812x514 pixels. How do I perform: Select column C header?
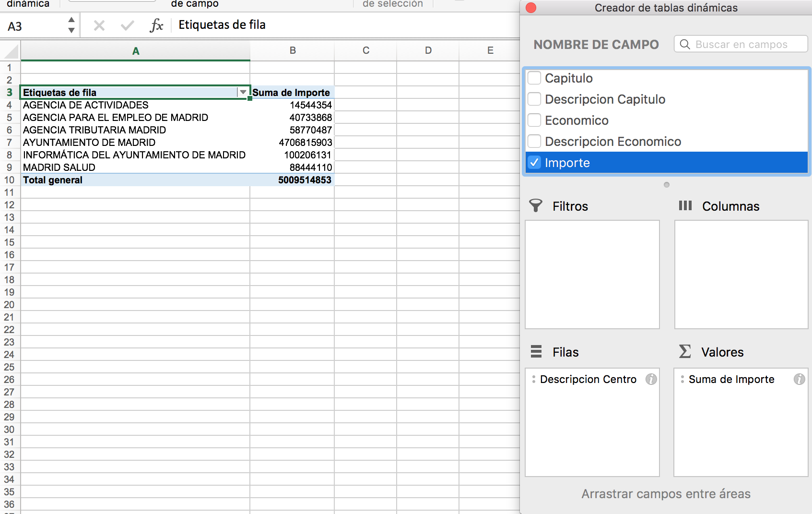pos(366,50)
